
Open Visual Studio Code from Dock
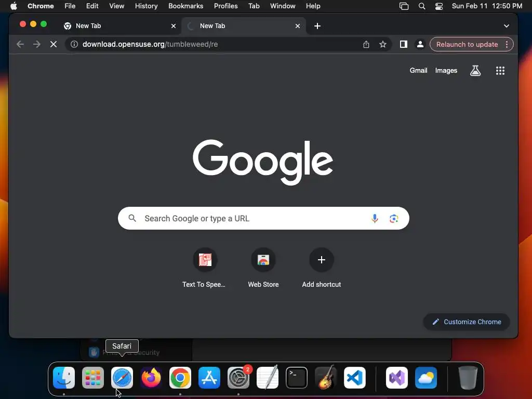354,378
